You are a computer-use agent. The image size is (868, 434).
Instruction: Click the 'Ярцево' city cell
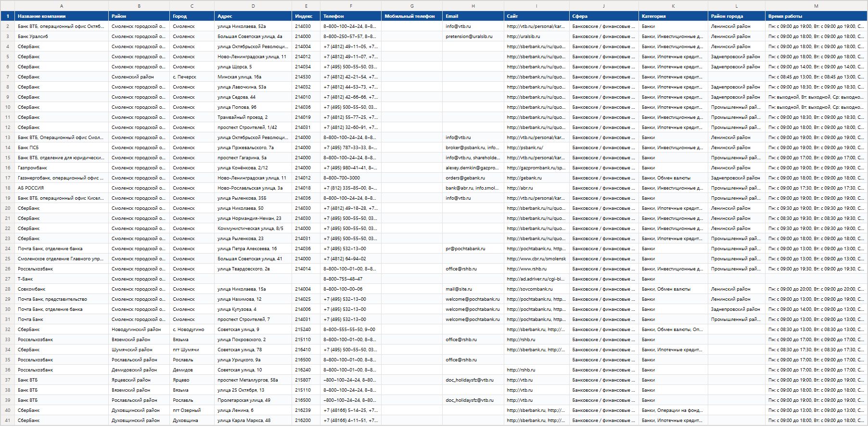(x=192, y=380)
